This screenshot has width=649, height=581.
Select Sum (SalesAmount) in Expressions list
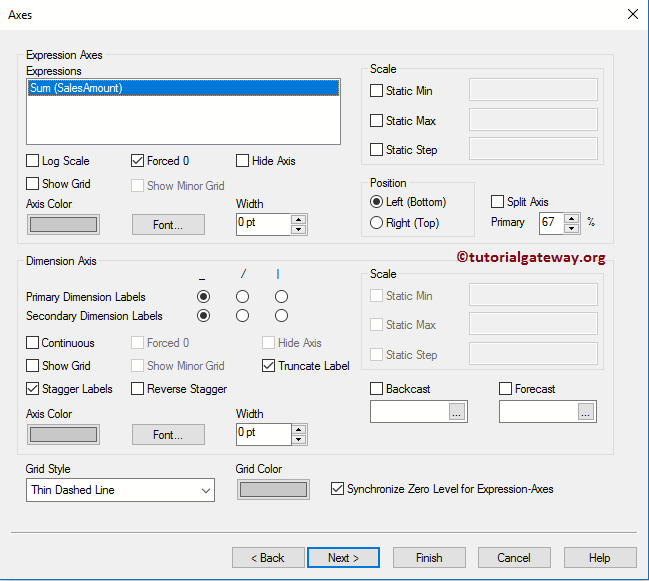(x=183, y=88)
